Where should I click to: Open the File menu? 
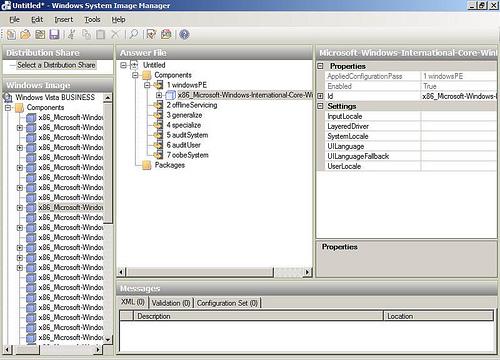pos(14,20)
